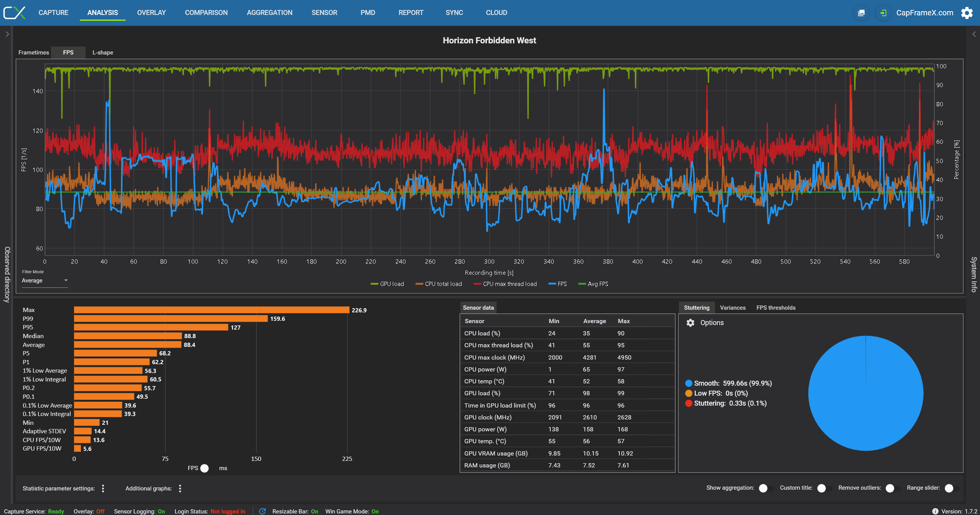The height and width of the screenshot is (515, 980).
Task: Click the Horizon Forbidden West title
Action: 489,40
